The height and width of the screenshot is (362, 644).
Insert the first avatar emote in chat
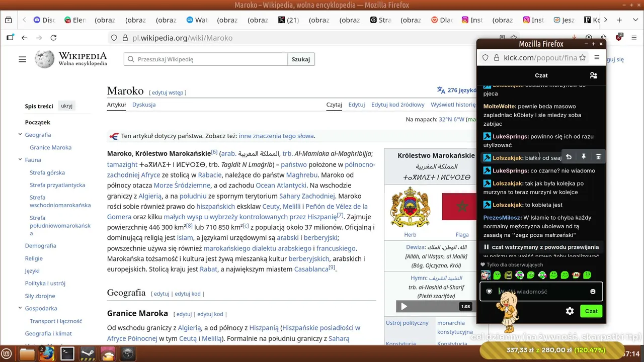[x=486, y=275]
